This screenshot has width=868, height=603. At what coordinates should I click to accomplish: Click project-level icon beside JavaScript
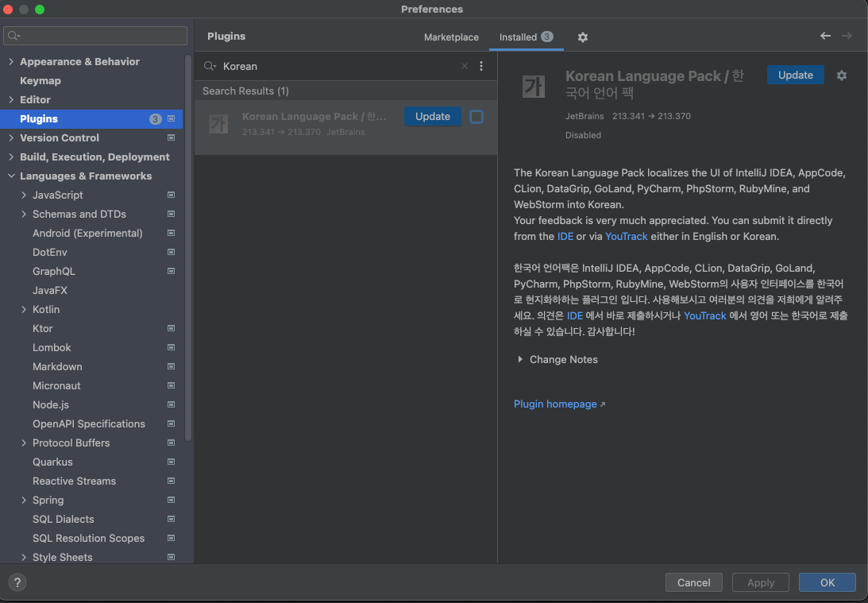(x=171, y=195)
